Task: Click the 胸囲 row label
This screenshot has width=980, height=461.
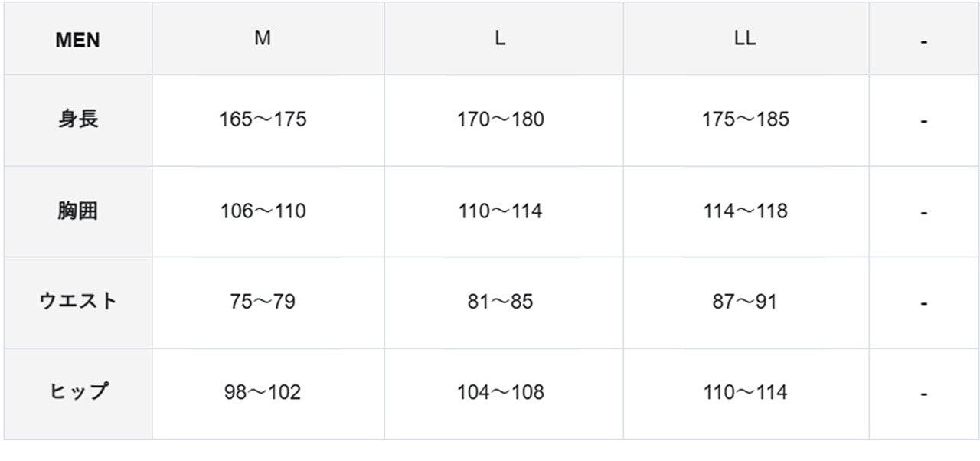Action: (x=77, y=211)
